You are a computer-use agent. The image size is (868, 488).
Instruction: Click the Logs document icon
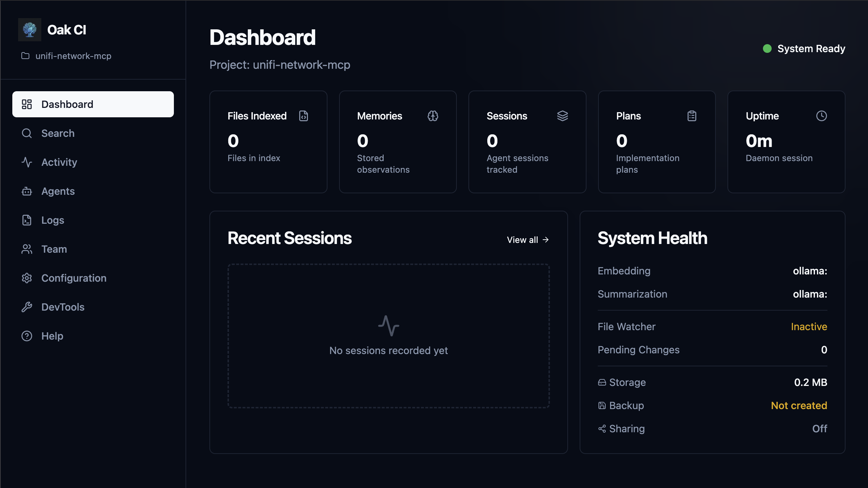(27, 220)
